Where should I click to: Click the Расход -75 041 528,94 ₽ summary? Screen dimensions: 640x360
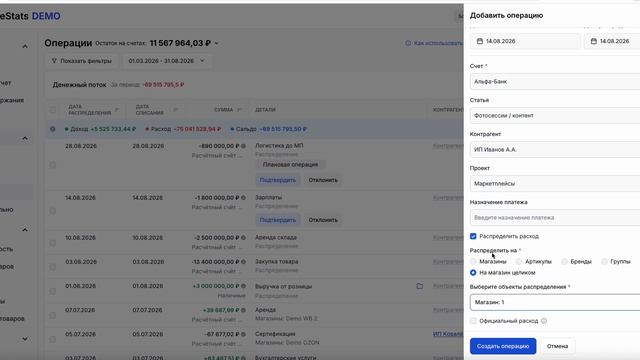click(183, 129)
